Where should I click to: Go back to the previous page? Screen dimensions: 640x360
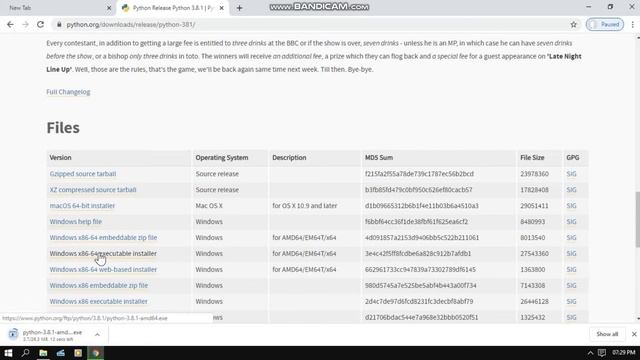pyautogui.click(x=10, y=24)
